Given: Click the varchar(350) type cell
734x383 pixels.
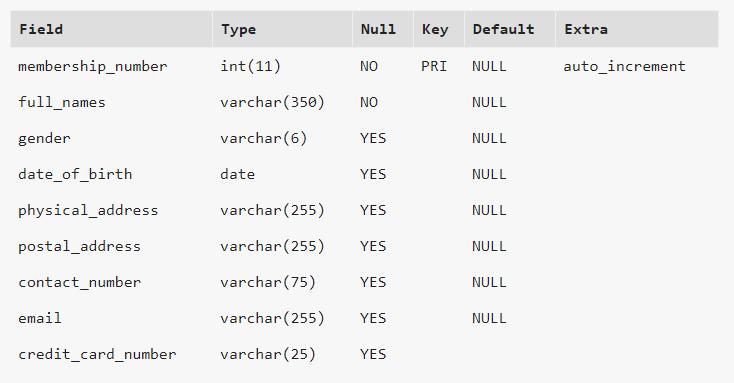Looking at the screenshot, I should (x=272, y=102).
